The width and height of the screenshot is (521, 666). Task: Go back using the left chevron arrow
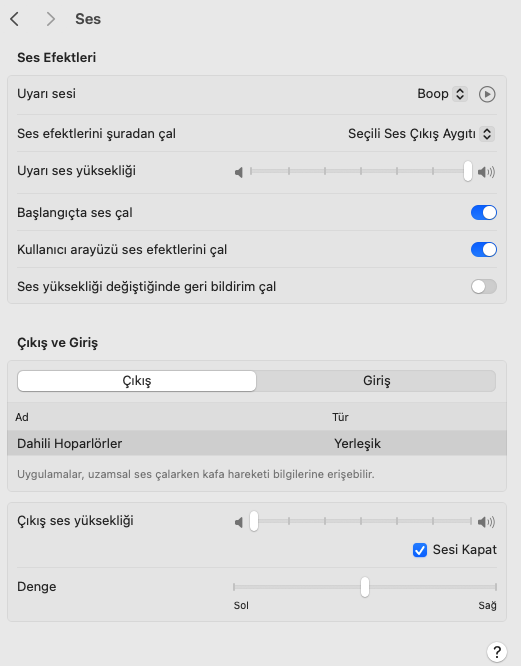point(14,19)
